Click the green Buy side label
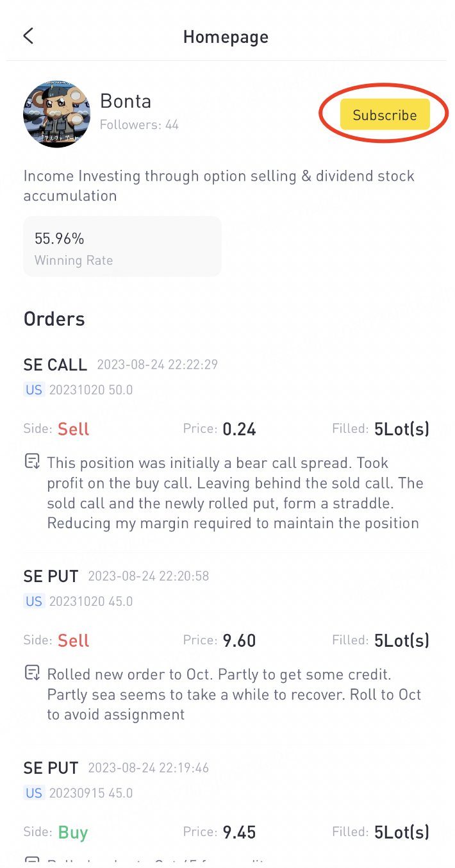The height and width of the screenshot is (868, 455). coord(73,832)
